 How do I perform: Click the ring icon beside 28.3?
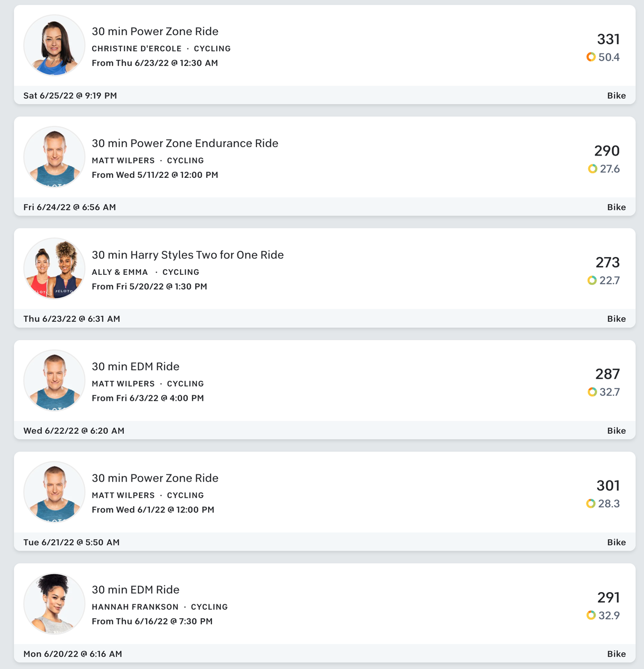point(591,503)
